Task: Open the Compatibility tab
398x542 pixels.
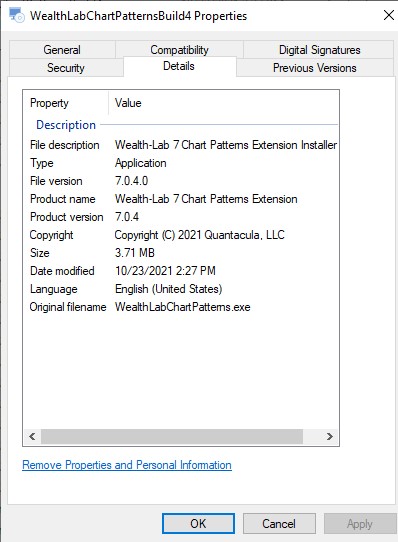Action: 179,50
